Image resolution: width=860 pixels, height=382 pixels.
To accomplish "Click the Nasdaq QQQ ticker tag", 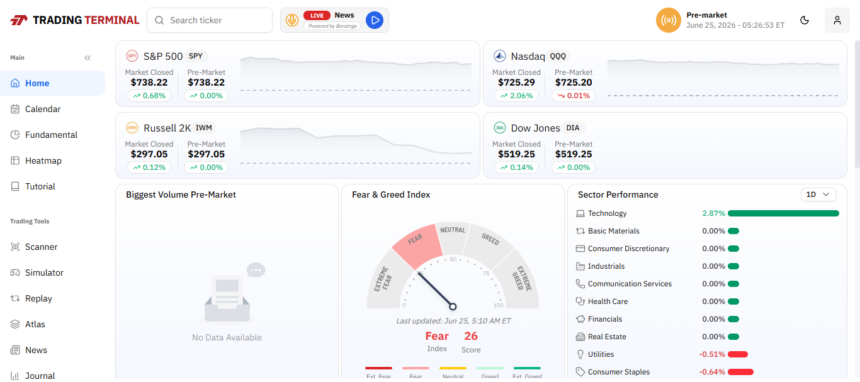I will 558,56.
